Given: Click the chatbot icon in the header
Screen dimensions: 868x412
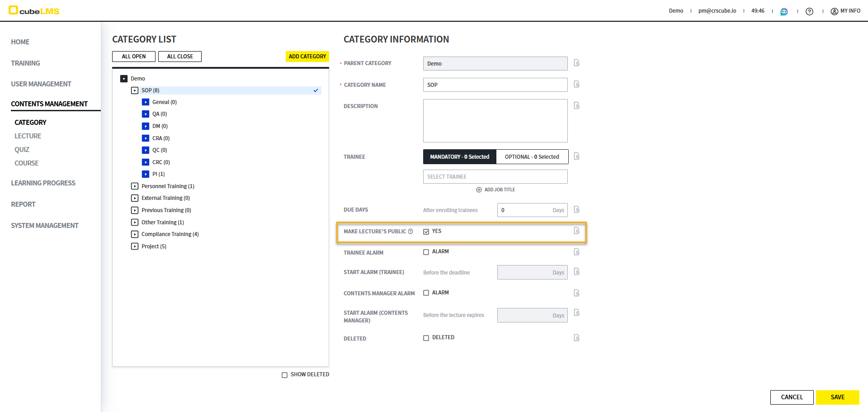Looking at the screenshot, I should [784, 11].
